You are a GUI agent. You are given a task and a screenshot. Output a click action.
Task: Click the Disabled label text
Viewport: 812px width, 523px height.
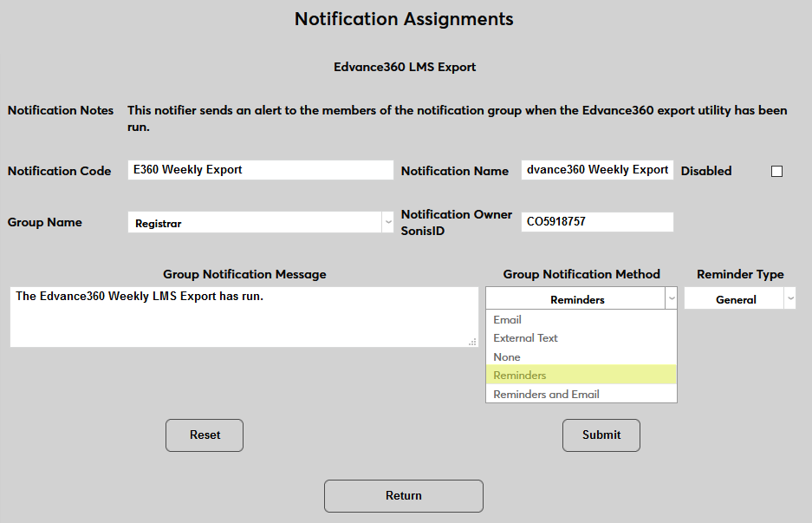[705, 171]
